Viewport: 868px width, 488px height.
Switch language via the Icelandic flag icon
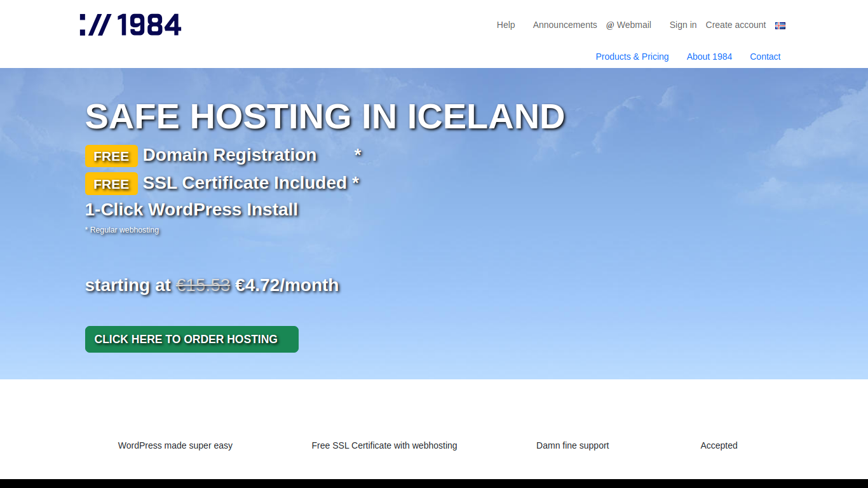780,25
